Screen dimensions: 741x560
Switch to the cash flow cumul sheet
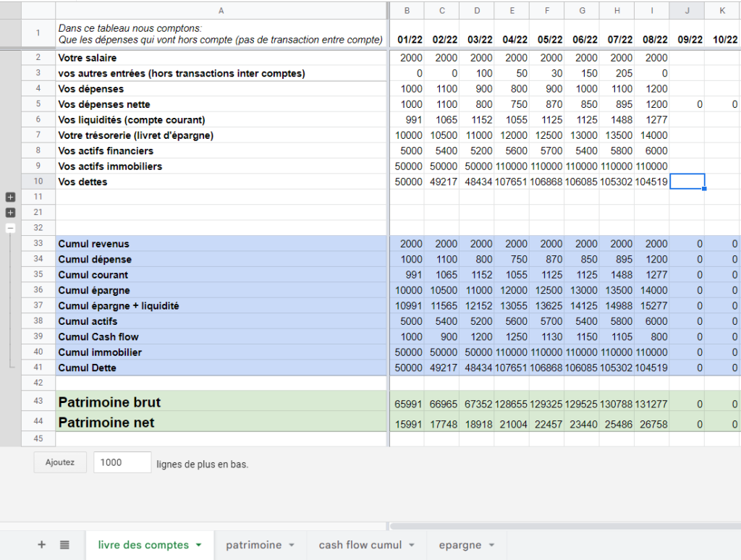point(362,545)
